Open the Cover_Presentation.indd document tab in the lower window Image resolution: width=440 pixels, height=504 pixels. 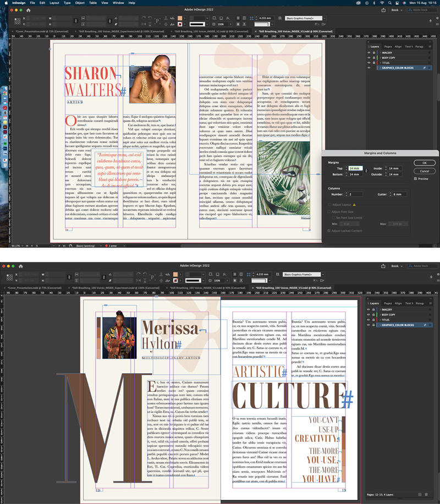pos(35,288)
